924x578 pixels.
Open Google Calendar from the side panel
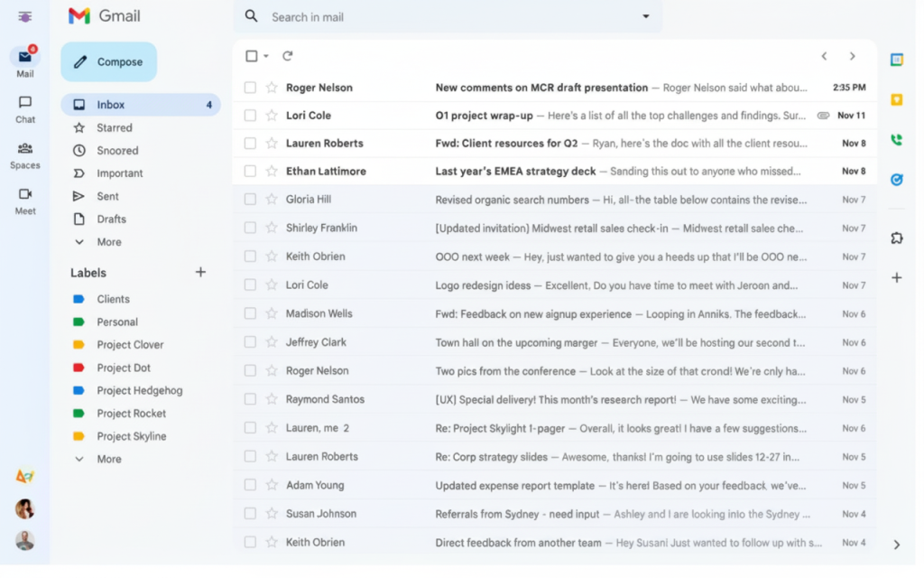coord(897,59)
